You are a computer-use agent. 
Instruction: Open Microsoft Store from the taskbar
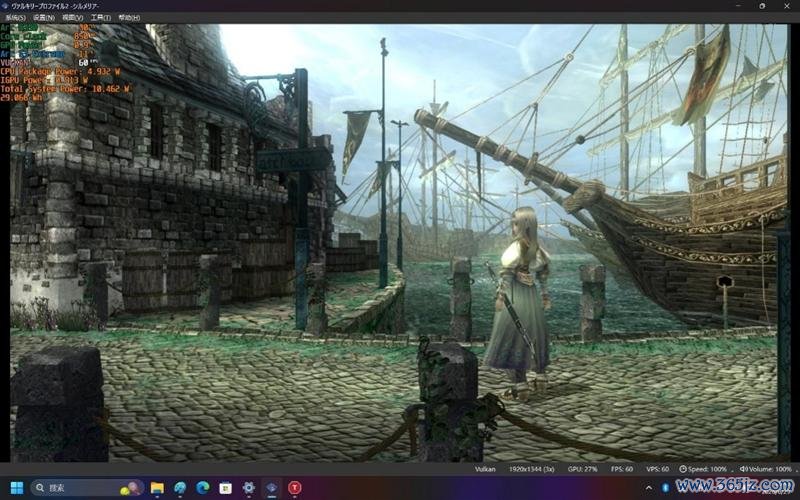coord(226,488)
